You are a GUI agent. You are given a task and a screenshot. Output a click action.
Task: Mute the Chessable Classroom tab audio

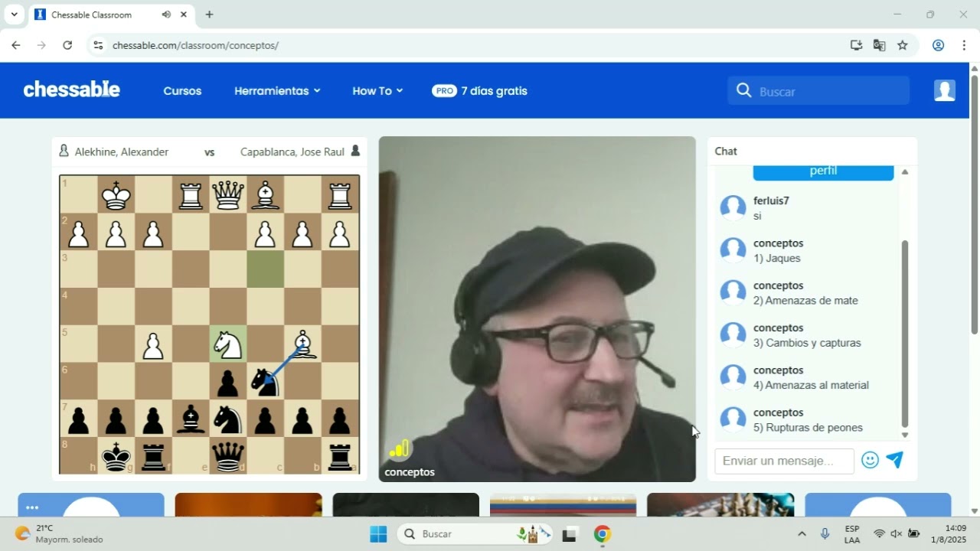pyautogui.click(x=166, y=15)
